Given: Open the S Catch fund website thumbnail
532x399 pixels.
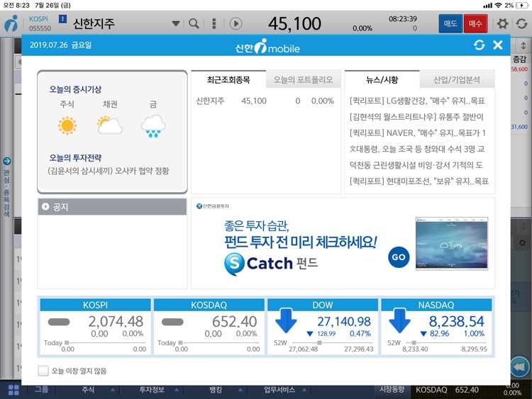Looking at the screenshot, I should pos(452,243).
